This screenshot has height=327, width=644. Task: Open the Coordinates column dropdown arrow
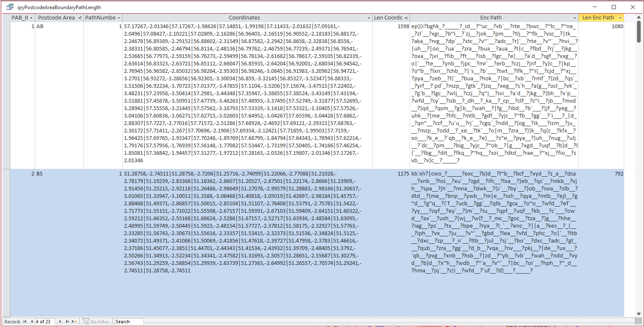click(370, 18)
